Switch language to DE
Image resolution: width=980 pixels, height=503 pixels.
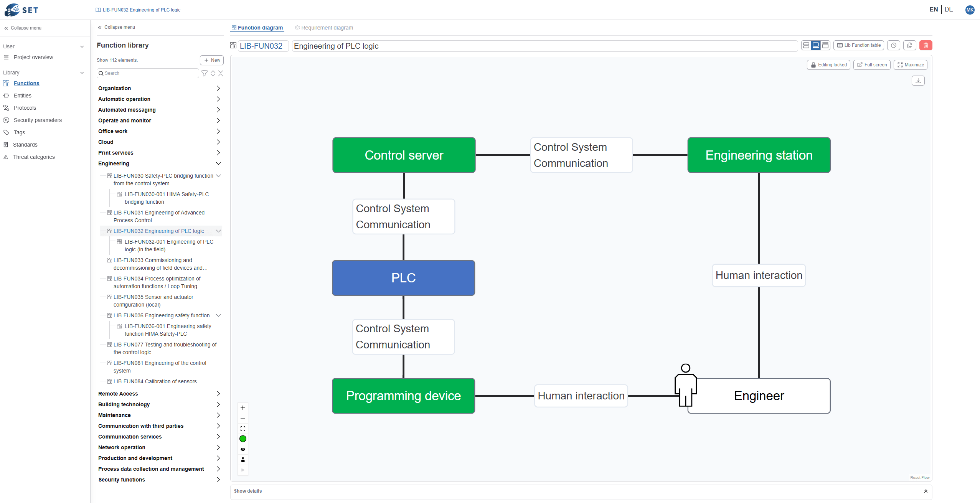[x=949, y=10]
